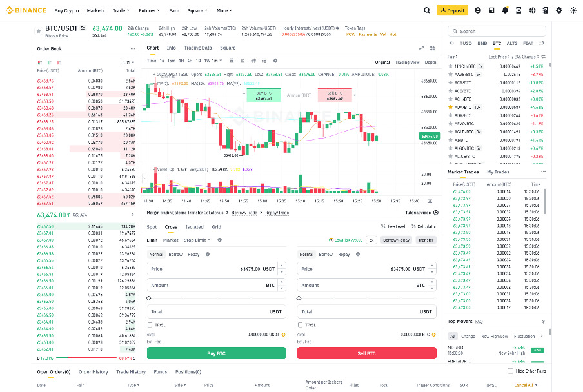Select the combined order book layout icon
This screenshot has width=583, height=392.
40,61
